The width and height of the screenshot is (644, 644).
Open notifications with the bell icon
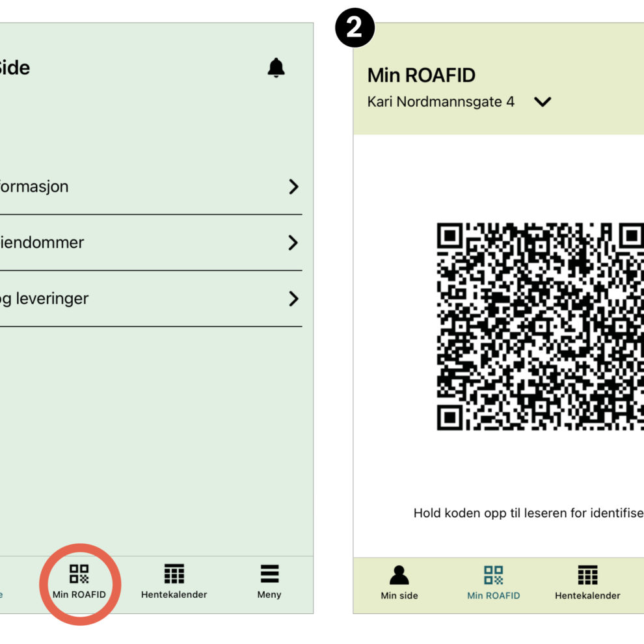point(276,68)
